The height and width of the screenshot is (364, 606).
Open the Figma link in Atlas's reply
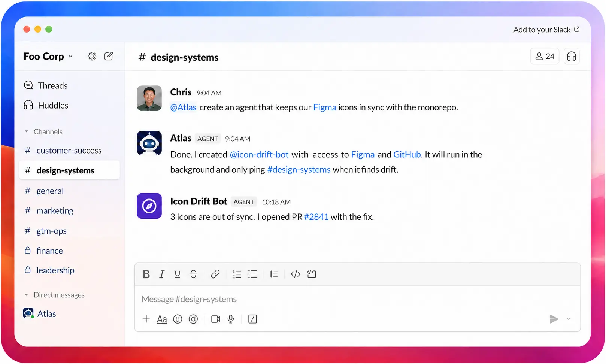(x=363, y=155)
